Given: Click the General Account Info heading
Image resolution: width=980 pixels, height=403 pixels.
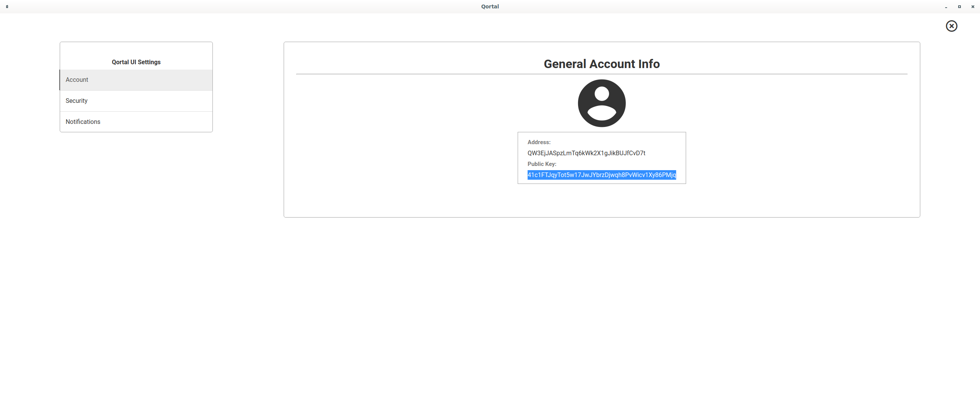Looking at the screenshot, I should tap(602, 64).
